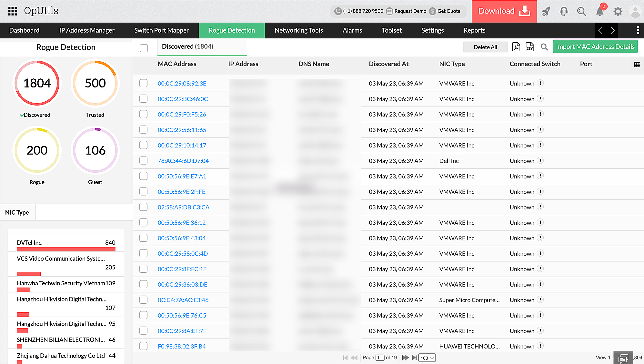Open the Networking Tools tab

tap(298, 30)
